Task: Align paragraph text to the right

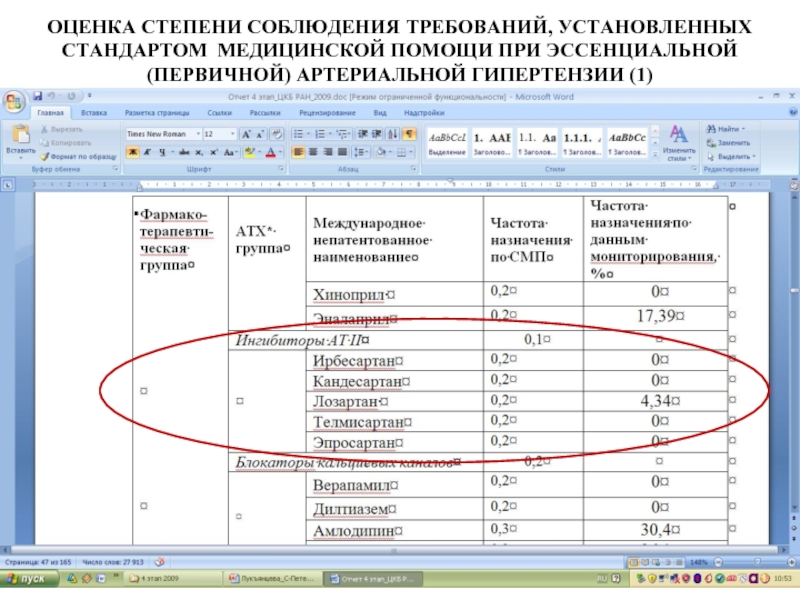Action: tap(328, 152)
